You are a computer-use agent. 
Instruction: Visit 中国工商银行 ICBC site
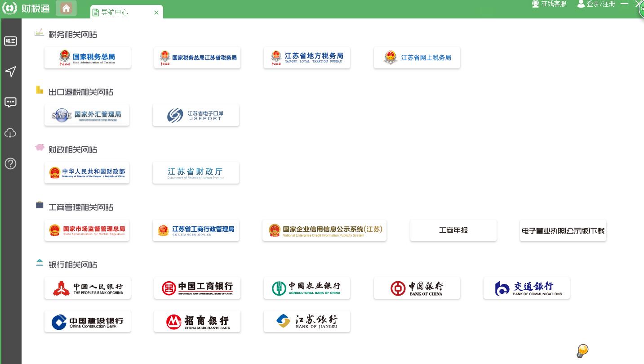pyautogui.click(x=197, y=288)
